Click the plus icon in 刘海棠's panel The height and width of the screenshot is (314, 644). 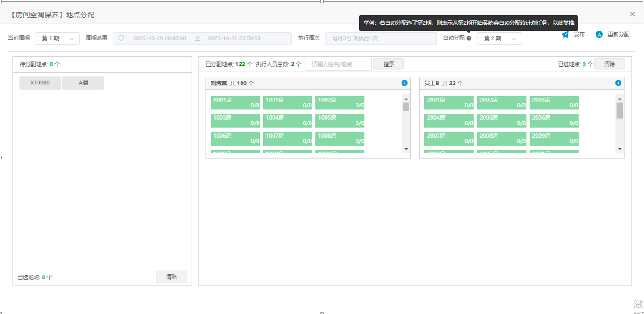coord(404,83)
